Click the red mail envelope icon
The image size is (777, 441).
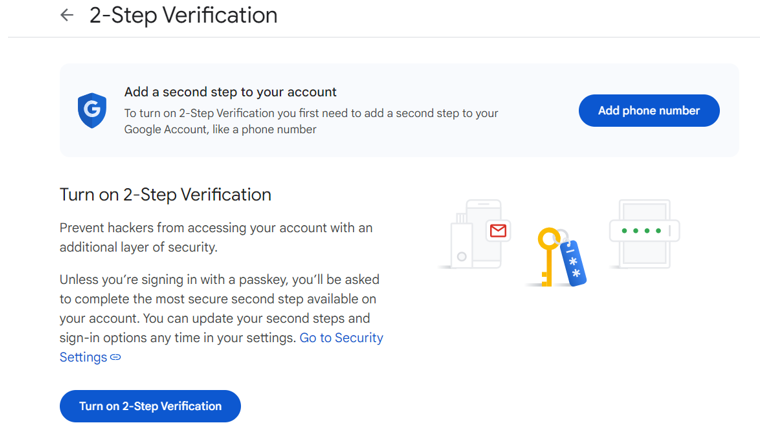click(498, 230)
